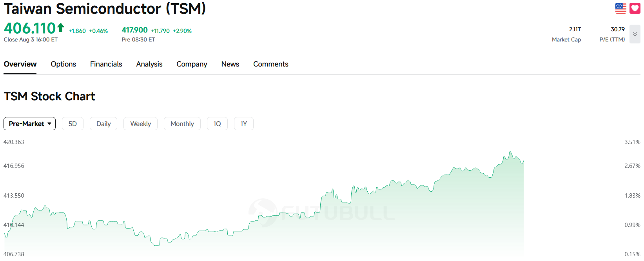Click the 1.83% axis label

pos(633,196)
